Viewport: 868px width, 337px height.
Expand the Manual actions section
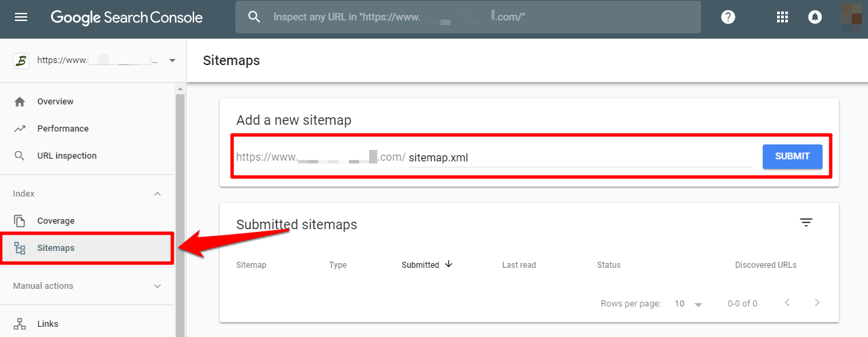[x=157, y=286]
